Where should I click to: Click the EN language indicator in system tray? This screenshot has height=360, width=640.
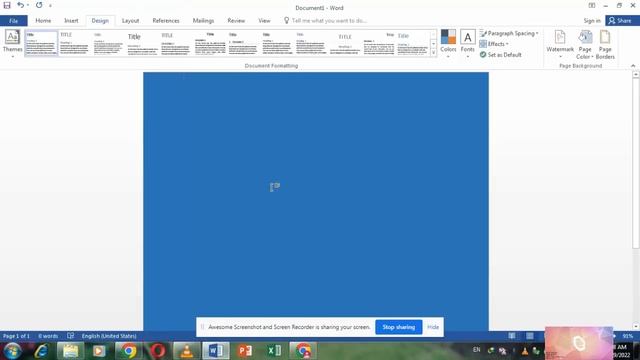pos(476,350)
